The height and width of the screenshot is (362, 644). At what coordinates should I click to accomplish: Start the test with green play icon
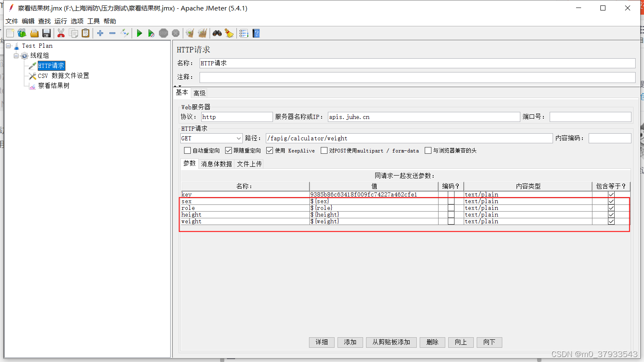(140, 33)
